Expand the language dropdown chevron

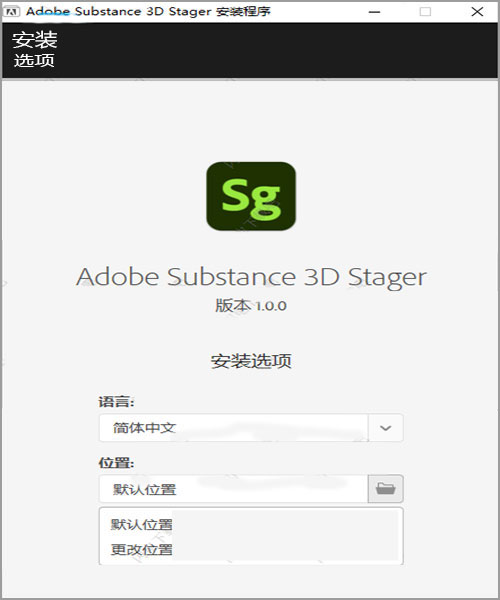pos(386,428)
